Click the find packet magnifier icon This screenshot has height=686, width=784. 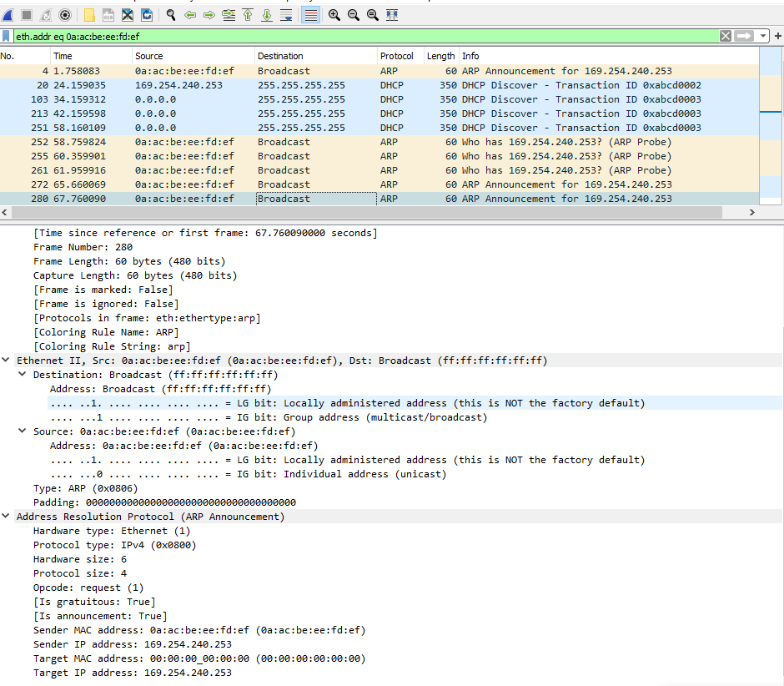coord(171,15)
